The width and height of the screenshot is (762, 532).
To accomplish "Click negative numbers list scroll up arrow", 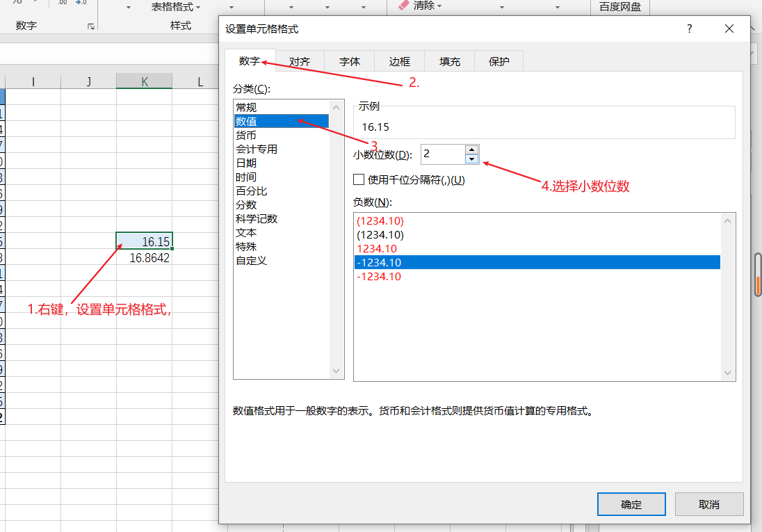I will point(727,221).
